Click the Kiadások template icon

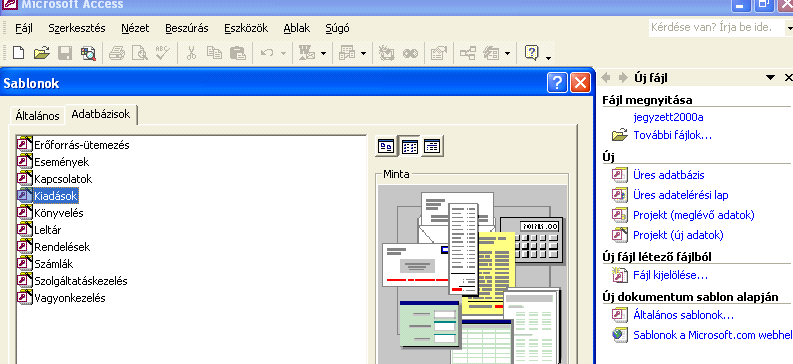24,195
